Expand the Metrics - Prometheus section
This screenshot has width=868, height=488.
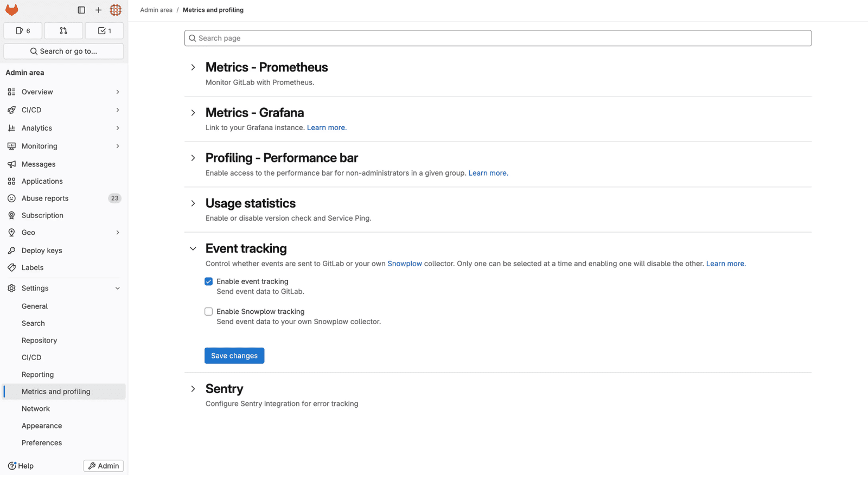point(193,67)
